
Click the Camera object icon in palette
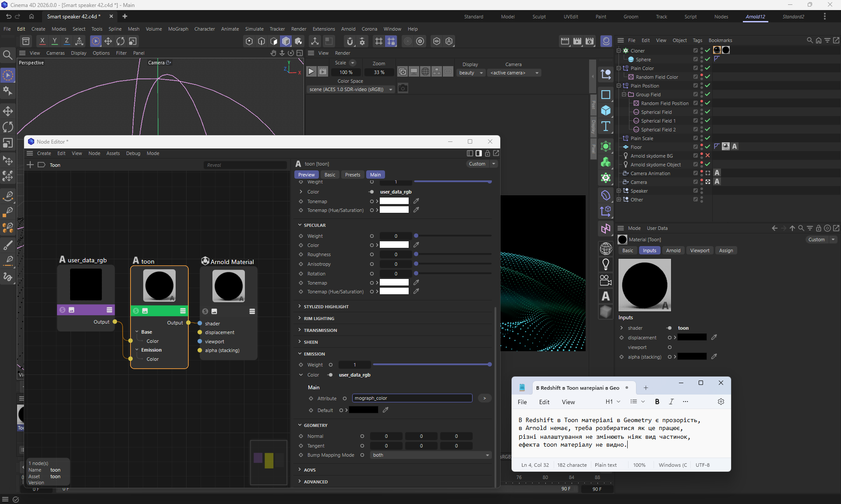point(606,280)
